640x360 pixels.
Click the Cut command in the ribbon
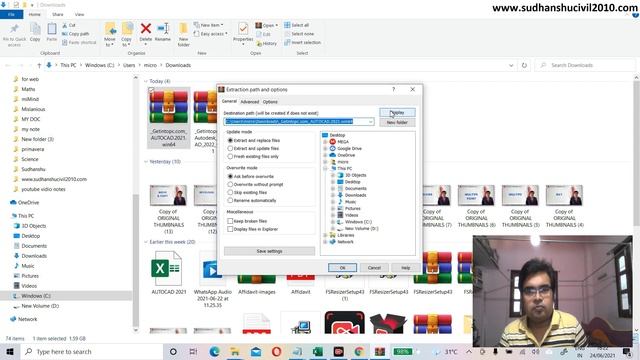coord(69,25)
